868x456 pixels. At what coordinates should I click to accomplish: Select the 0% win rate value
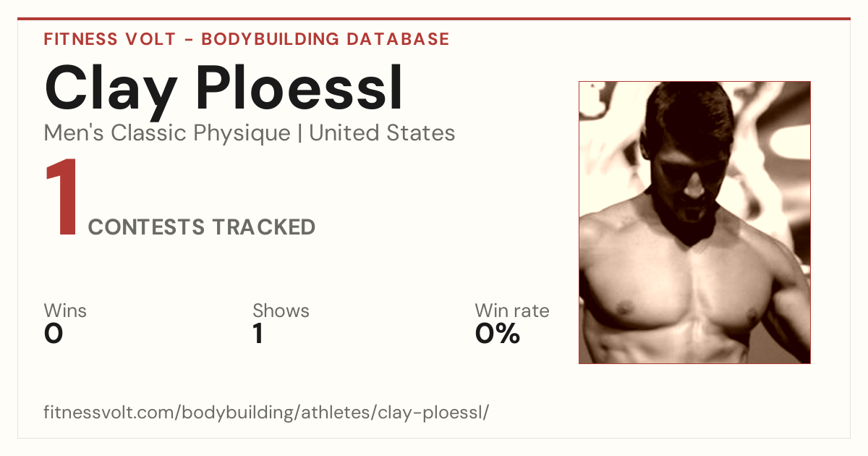pyautogui.click(x=498, y=334)
